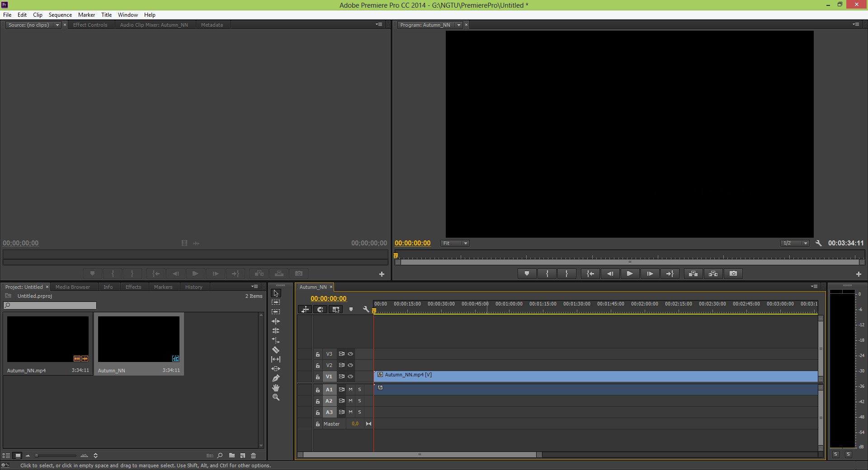Image resolution: width=868 pixels, height=470 pixels.
Task: Open the Window menu
Action: pos(128,15)
